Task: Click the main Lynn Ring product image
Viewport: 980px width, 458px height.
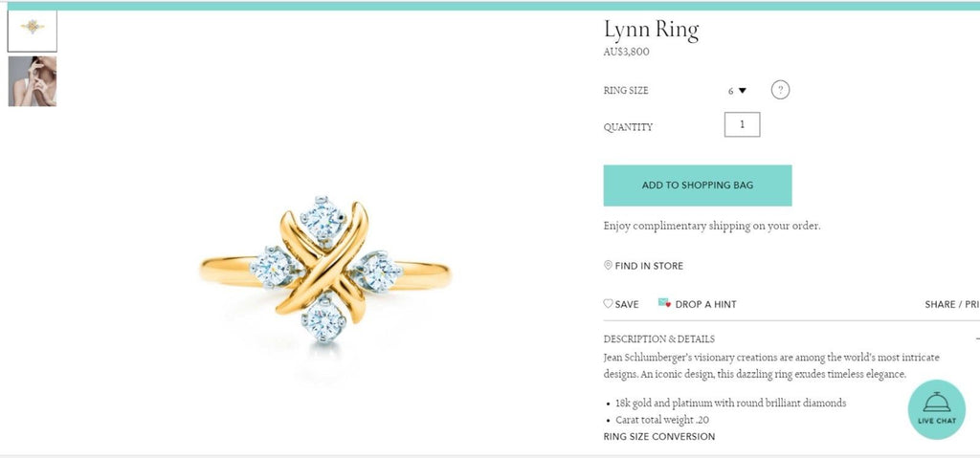Action: [325, 270]
